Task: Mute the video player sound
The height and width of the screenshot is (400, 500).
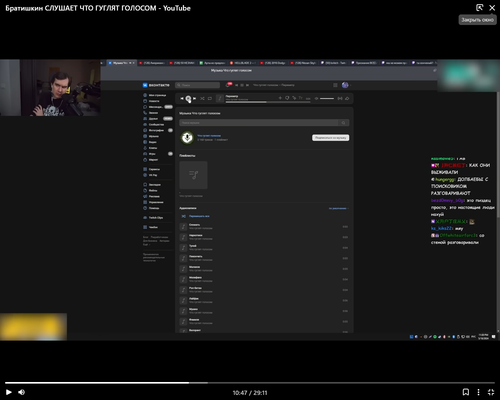Action: coord(22,392)
